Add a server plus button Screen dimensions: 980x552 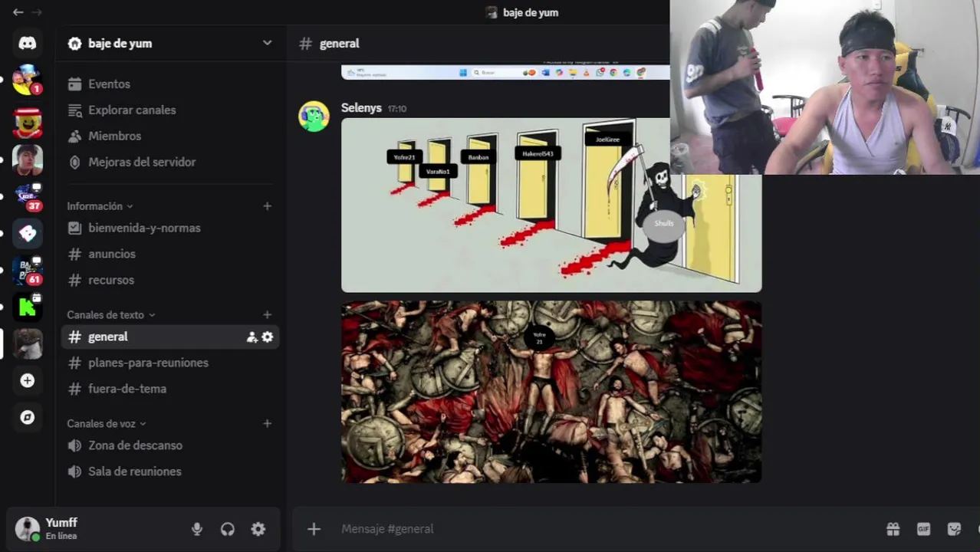(28, 380)
